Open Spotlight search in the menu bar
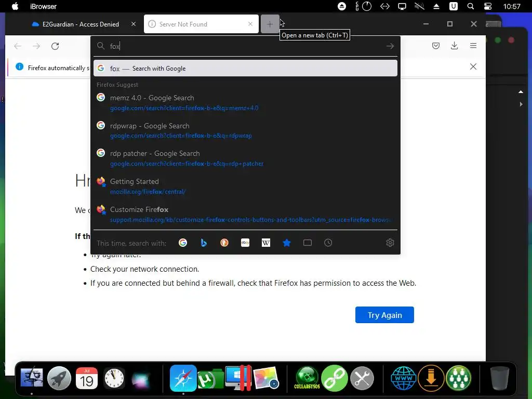 coord(471,6)
